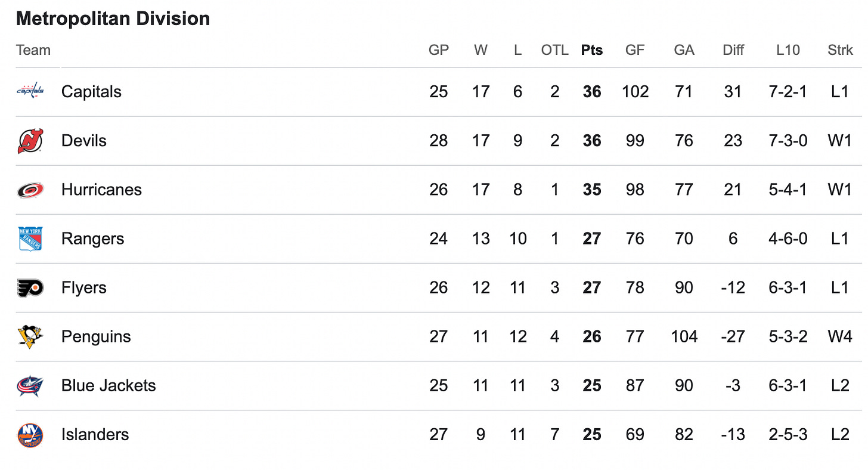Click the Rangers team logo
The image size is (868, 470).
point(30,239)
